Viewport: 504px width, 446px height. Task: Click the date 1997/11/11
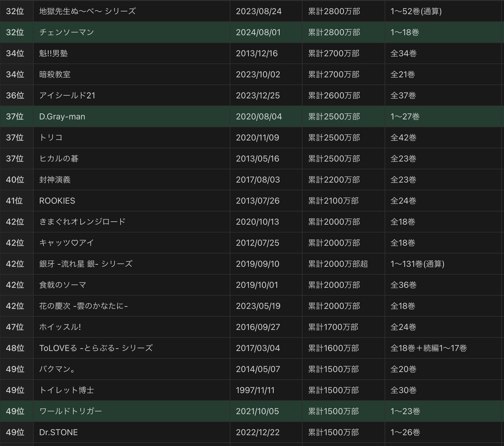[x=255, y=390]
